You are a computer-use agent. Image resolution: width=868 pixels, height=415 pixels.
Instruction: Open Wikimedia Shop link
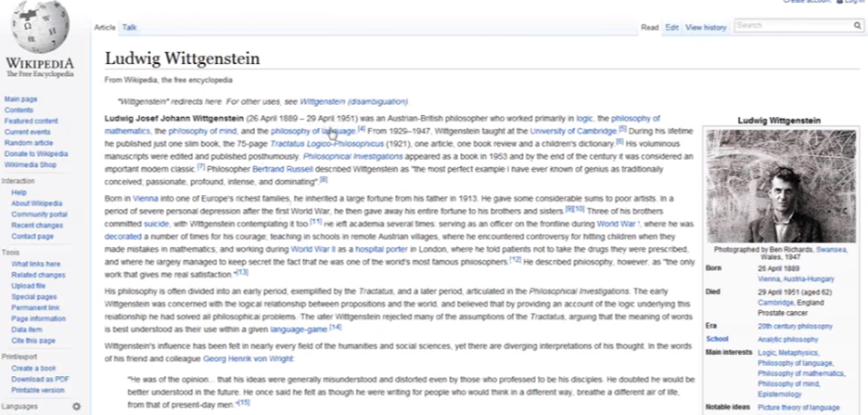click(x=31, y=165)
